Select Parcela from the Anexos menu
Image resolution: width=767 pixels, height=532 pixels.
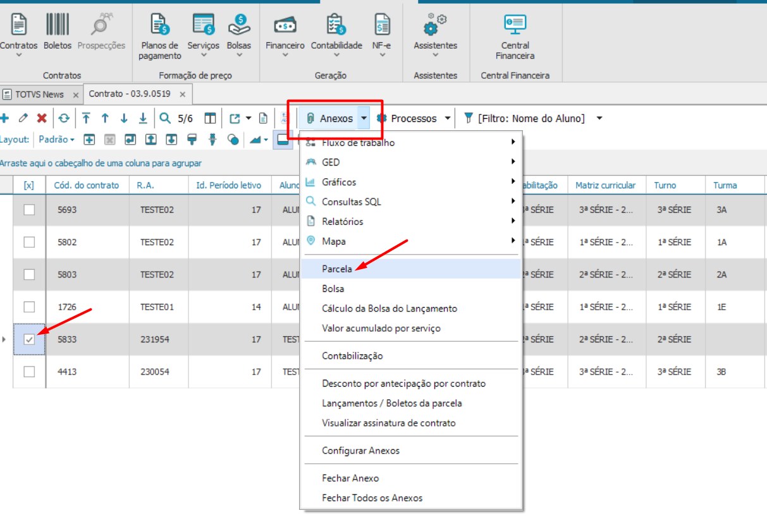pos(337,269)
